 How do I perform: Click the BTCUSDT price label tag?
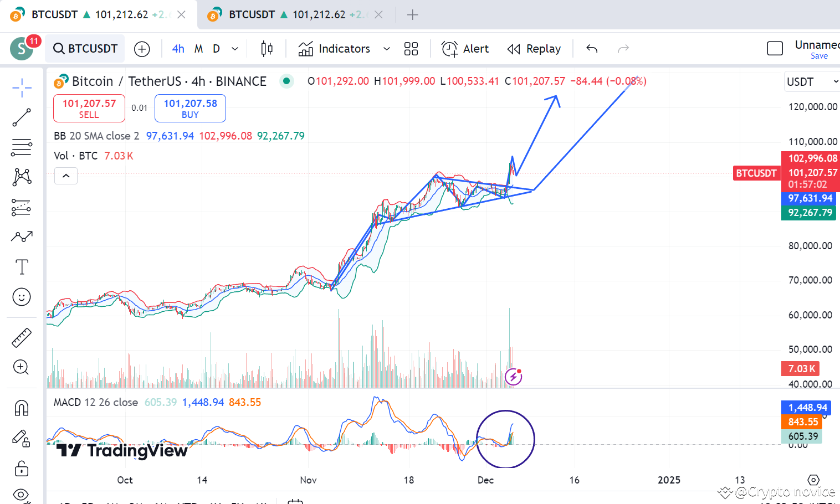[x=756, y=173]
